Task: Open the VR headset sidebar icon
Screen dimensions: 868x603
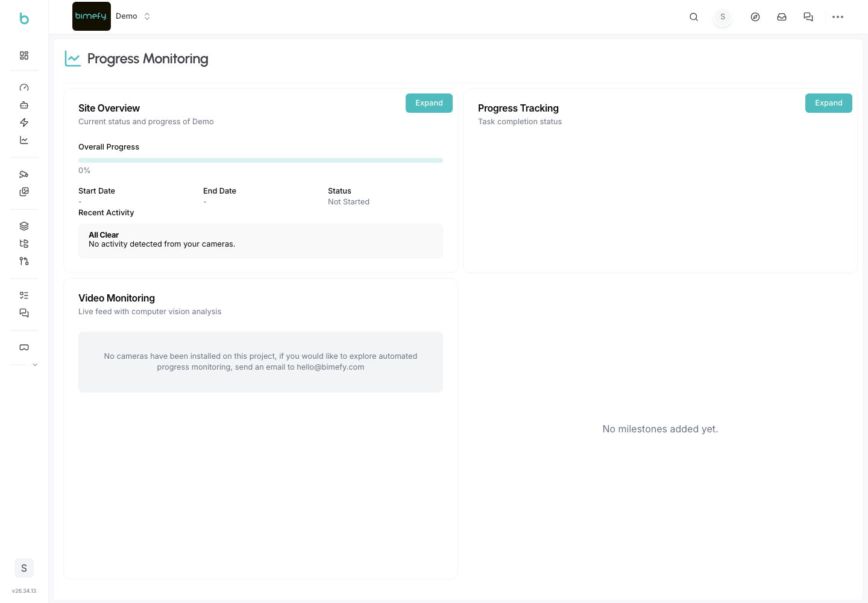Action: [x=24, y=347]
